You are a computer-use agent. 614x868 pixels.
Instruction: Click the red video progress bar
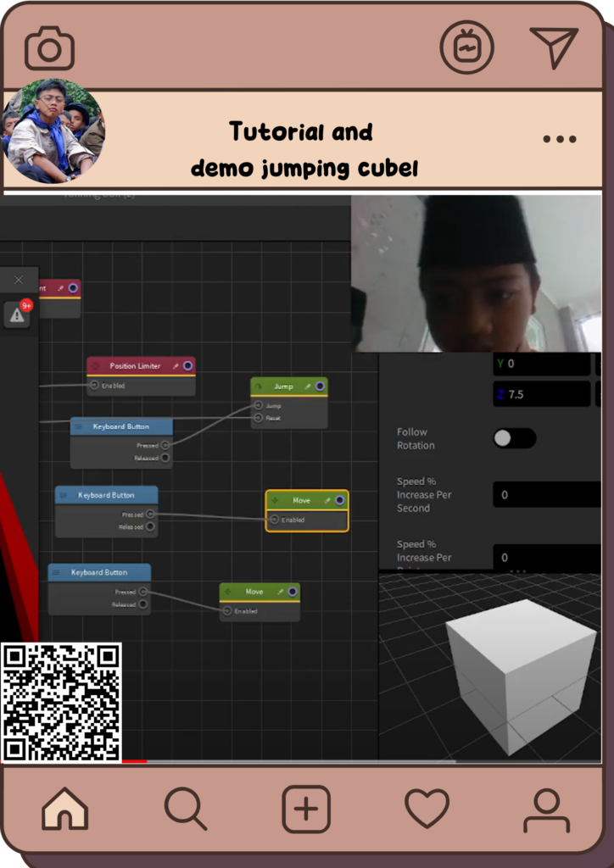pyautogui.click(x=134, y=761)
